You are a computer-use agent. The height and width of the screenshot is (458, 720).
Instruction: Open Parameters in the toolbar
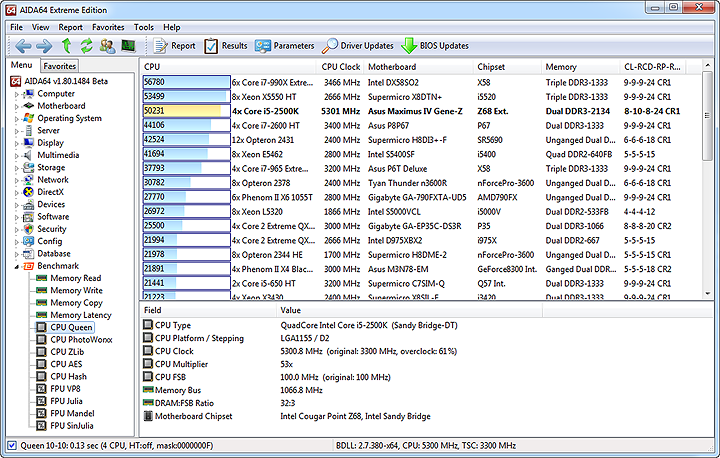pyautogui.click(x=285, y=46)
